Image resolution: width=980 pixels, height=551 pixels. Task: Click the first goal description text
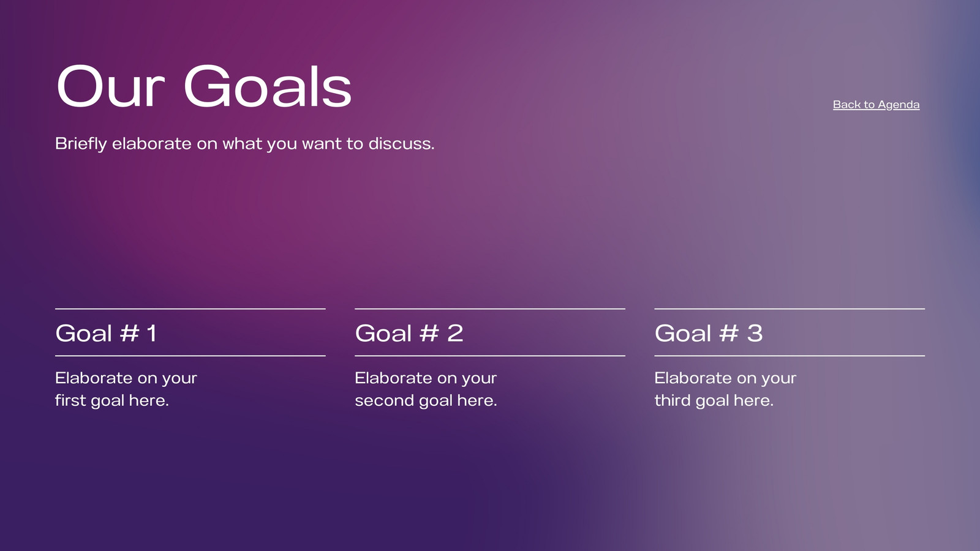click(x=126, y=389)
